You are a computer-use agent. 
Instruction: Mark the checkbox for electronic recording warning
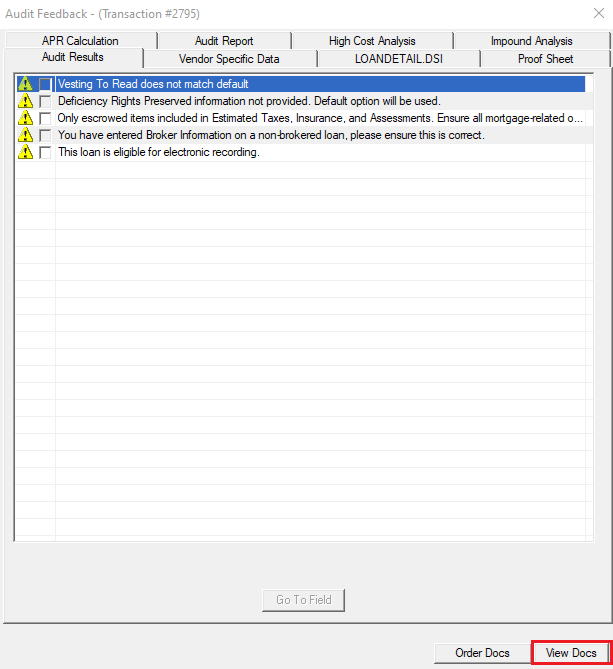[45, 152]
